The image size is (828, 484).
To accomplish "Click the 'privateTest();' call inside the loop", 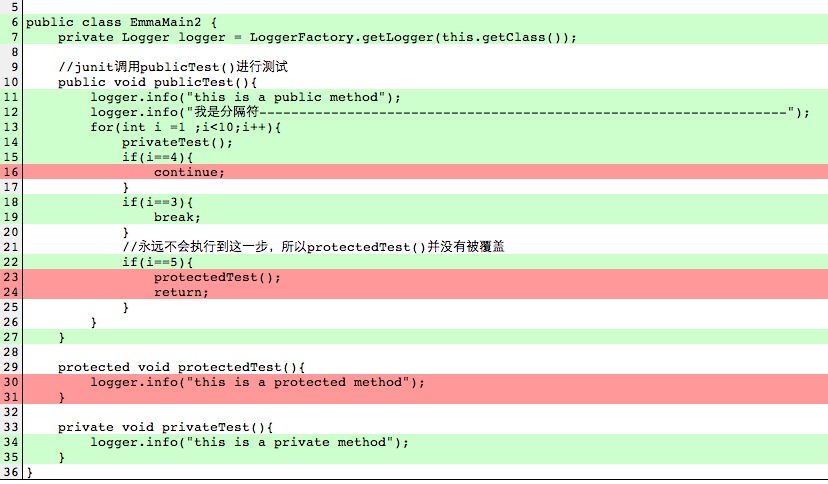I will (x=177, y=142).
